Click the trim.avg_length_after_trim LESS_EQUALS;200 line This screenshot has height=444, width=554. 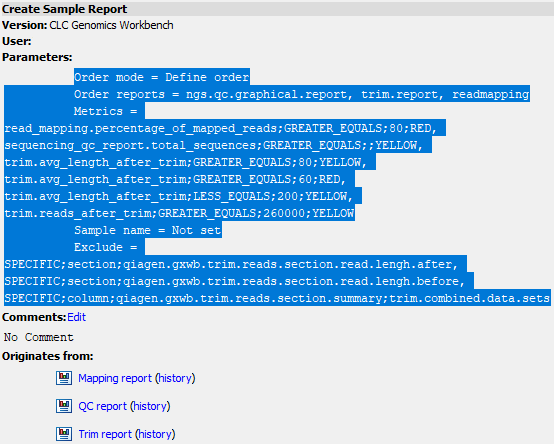click(179, 196)
